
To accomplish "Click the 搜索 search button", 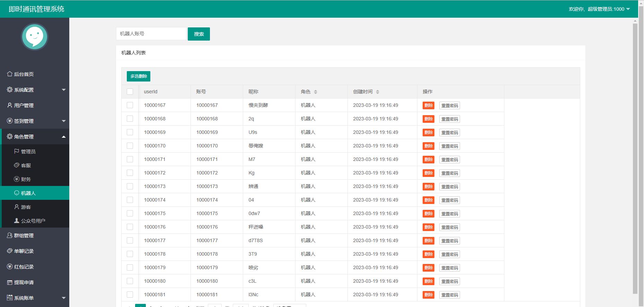I will [199, 34].
